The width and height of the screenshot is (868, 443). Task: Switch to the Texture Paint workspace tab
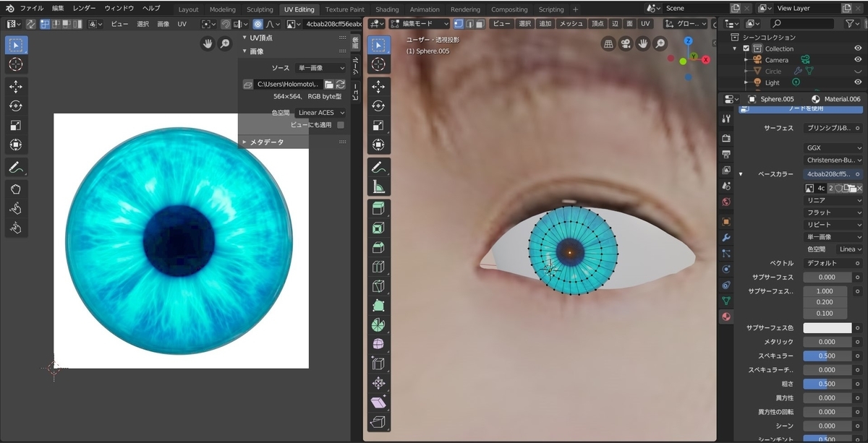click(x=344, y=9)
